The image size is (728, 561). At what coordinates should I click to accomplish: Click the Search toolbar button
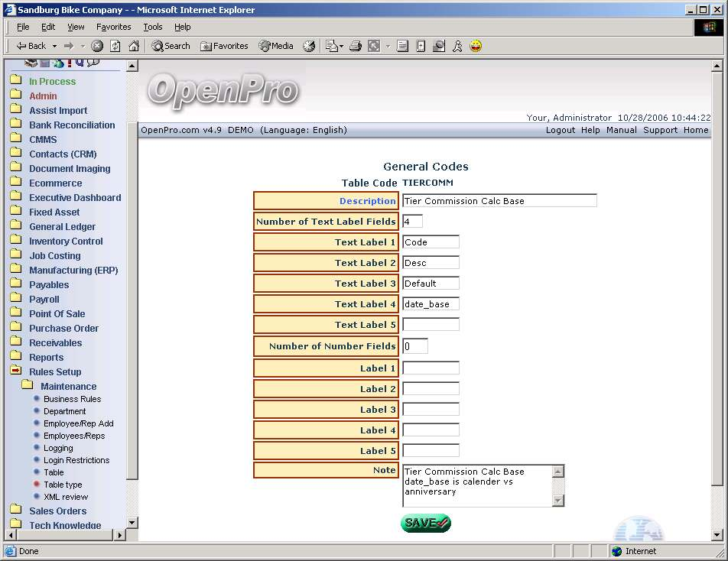pyautogui.click(x=171, y=46)
